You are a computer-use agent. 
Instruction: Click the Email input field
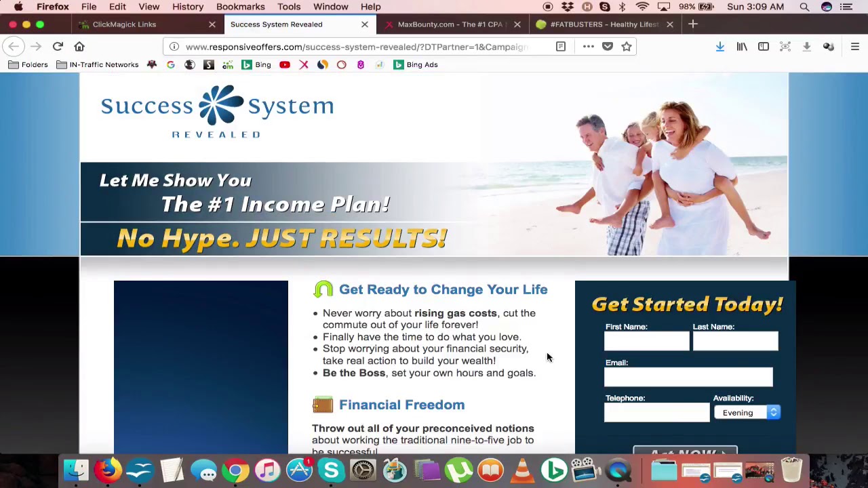pyautogui.click(x=688, y=378)
